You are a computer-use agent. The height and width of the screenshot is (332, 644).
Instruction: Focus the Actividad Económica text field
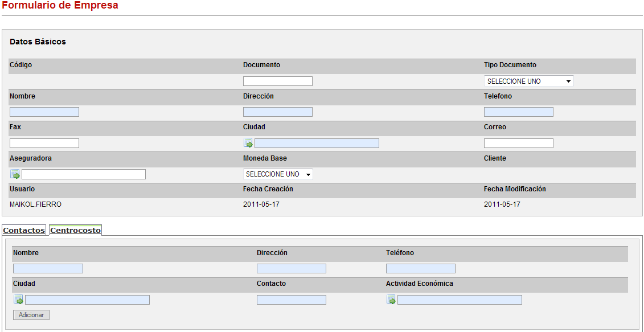[x=460, y=300]
